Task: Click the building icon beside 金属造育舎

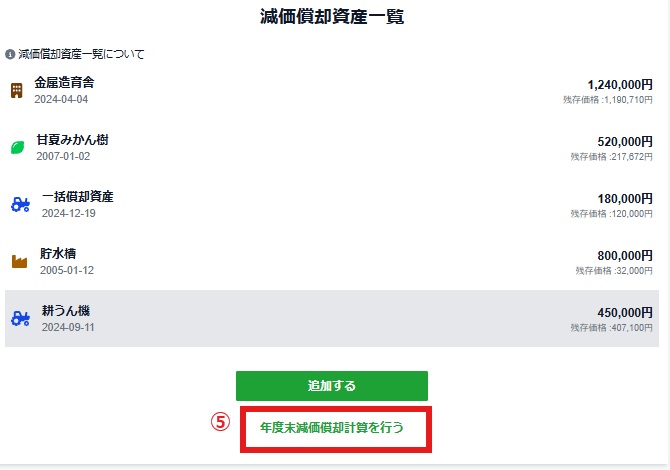Action: coord(16,91)
